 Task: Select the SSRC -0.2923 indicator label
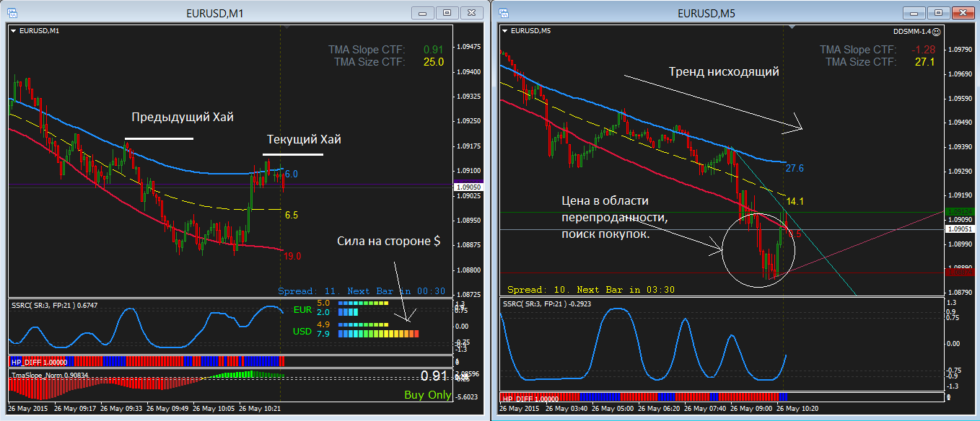(x=547, y=304)
